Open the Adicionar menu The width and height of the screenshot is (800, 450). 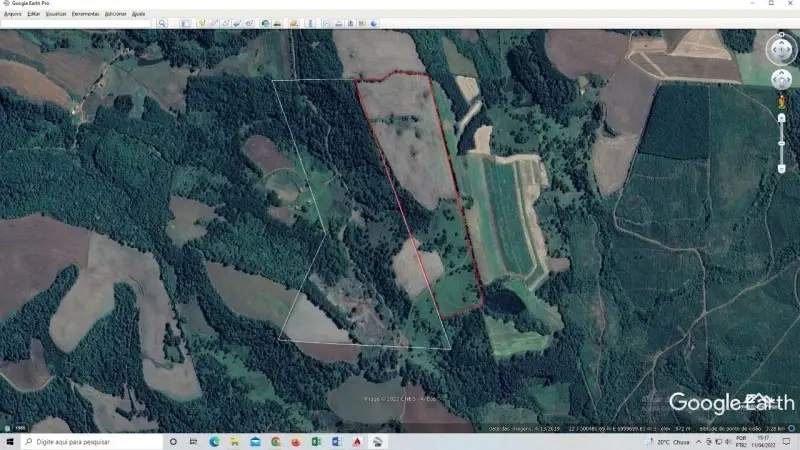click(115, 14)
